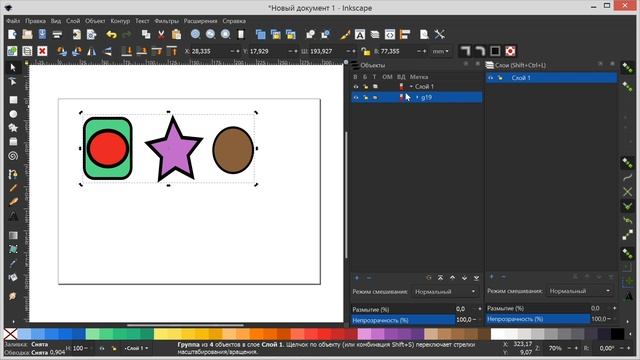Viewport: 640px width, 360px height.
Task: Expand the g19 group in Объекты
Action: pyautogui.click(x=417, y=98)
